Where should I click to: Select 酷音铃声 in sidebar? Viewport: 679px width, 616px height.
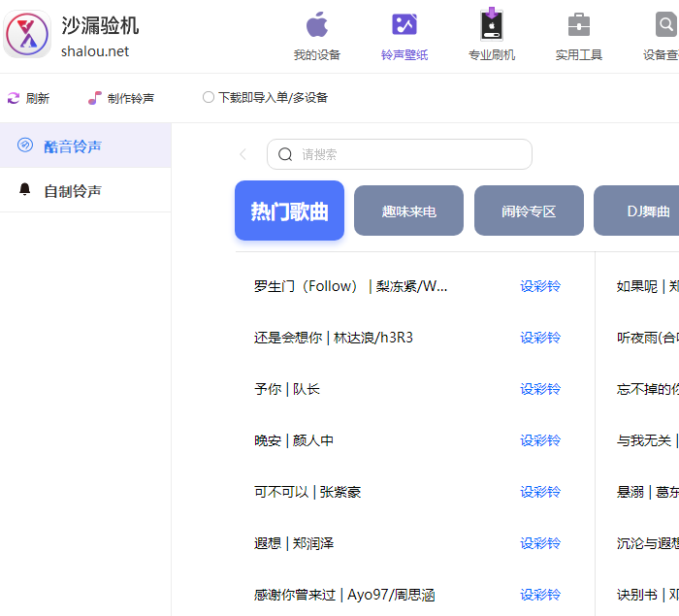(85, 146)
